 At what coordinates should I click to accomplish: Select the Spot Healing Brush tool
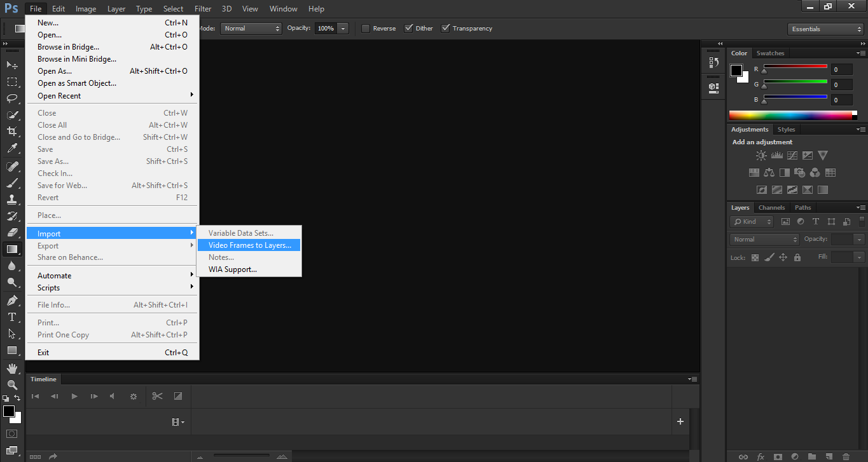12,166
